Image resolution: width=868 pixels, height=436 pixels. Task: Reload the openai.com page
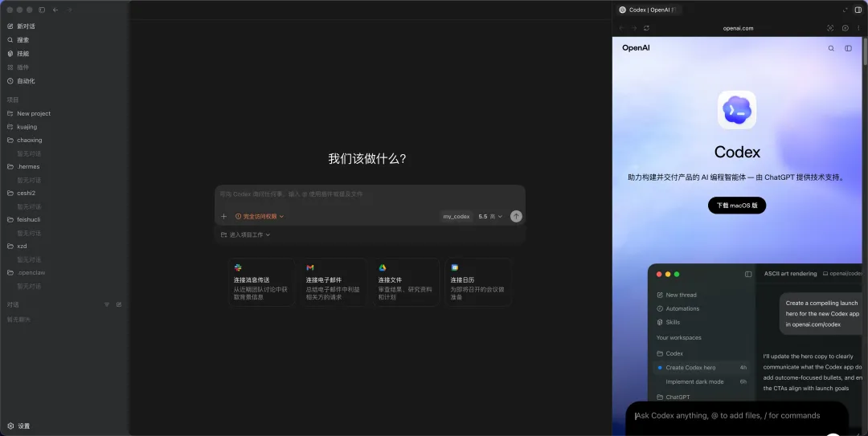[x=646, y=28]
